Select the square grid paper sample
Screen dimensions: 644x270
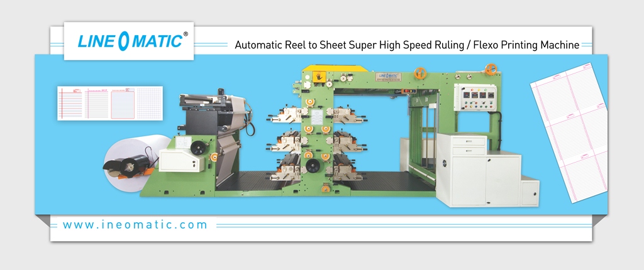pos(149,103)
